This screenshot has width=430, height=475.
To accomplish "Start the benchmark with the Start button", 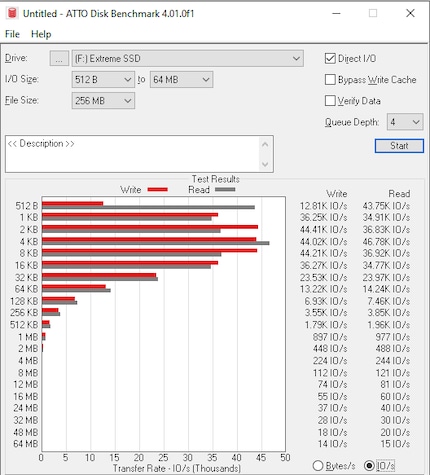I will (x=399, y=146).
